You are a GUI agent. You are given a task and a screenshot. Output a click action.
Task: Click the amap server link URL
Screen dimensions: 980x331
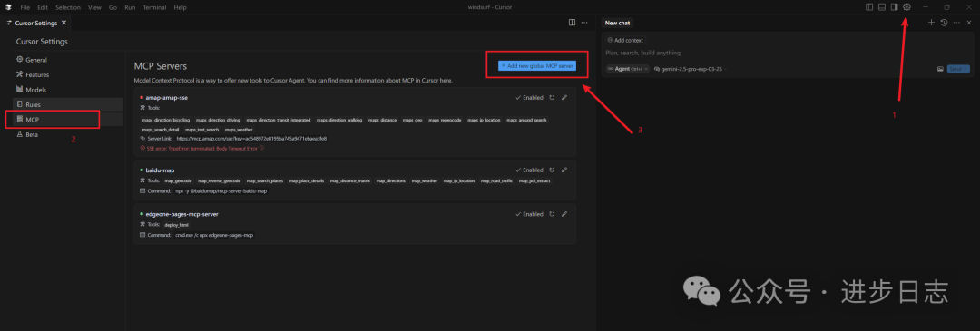point(251,138)
